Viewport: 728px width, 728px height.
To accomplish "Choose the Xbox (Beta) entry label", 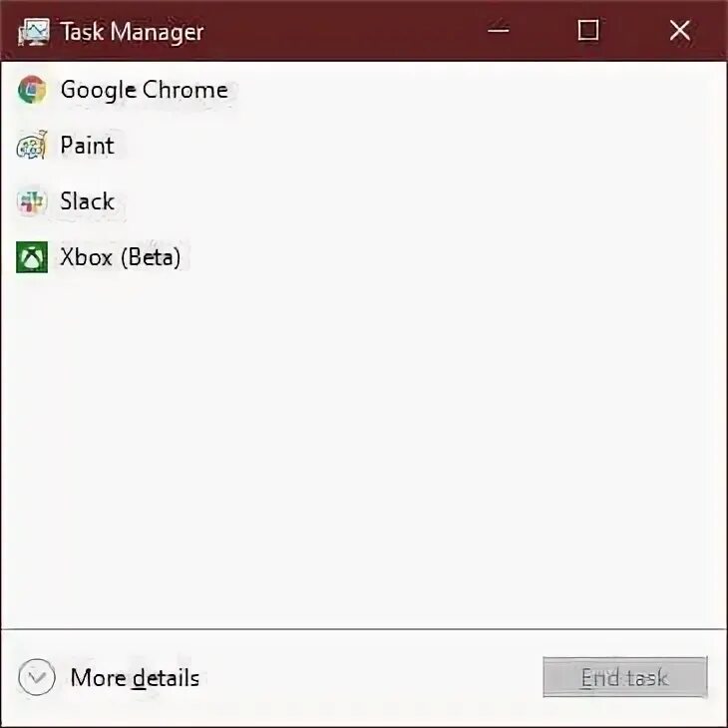I will click(x=120, y=258).
